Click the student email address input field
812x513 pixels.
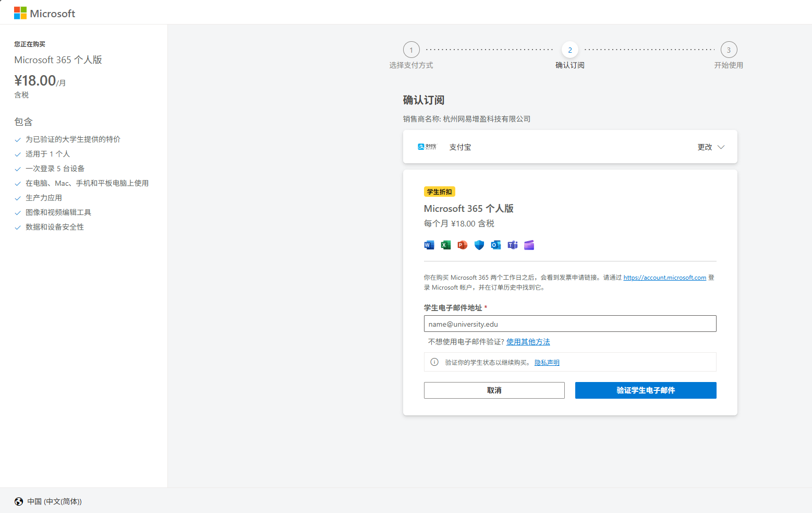569,324
